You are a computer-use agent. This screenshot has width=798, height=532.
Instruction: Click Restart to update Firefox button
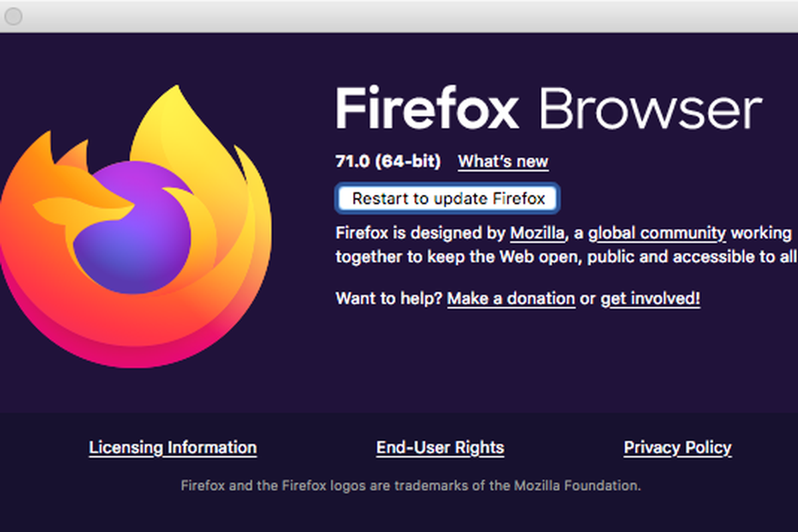(x=448, y=198)
